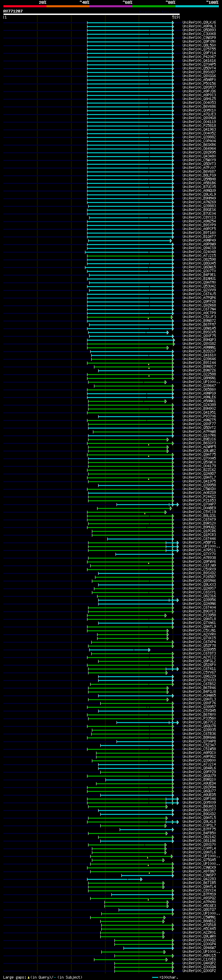Select the UniRef100_Q8GTQ7 label
The image size is (222, 980).
[x=199, y=910]
